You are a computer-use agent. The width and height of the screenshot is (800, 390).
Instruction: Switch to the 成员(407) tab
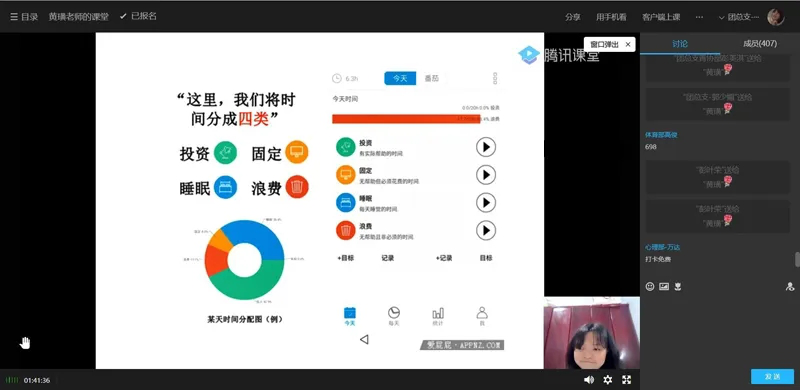pyautogui.click(x=760, y=44)
